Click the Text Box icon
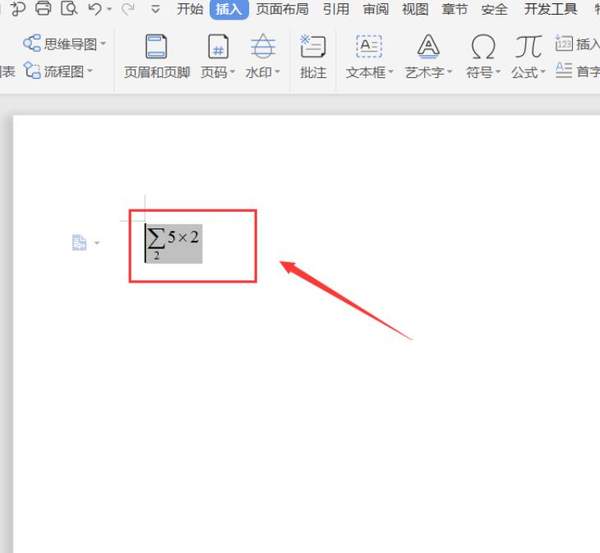600x553 pixels. click(x=369, y=46)
